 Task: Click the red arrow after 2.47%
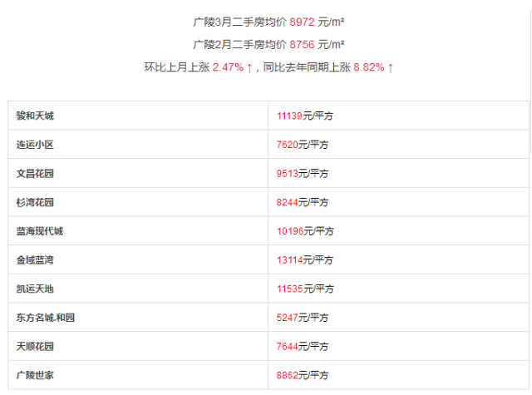click(x=249, y=67)
